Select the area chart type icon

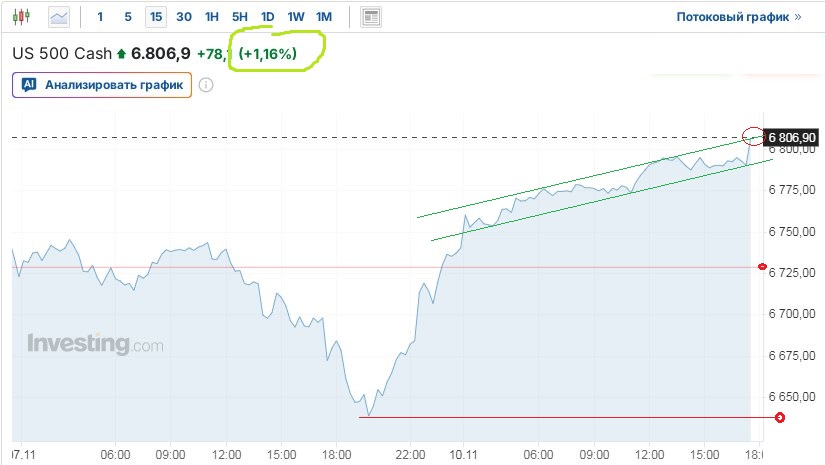click(x=60, y=17)
